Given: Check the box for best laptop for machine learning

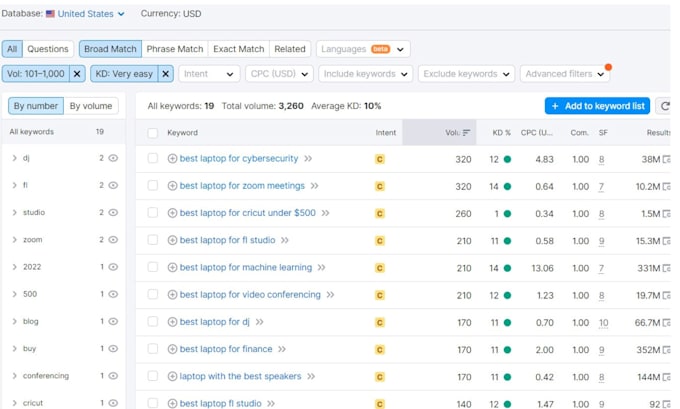Looking at the screenshot, I should [x=153, y=267].
